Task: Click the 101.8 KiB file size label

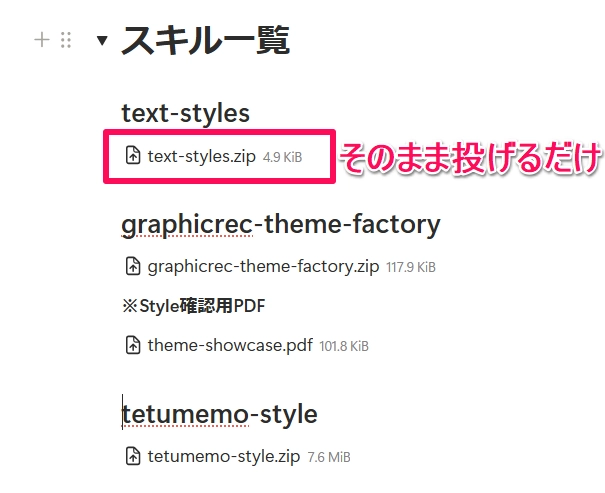Action: click(x=344, y=346)
